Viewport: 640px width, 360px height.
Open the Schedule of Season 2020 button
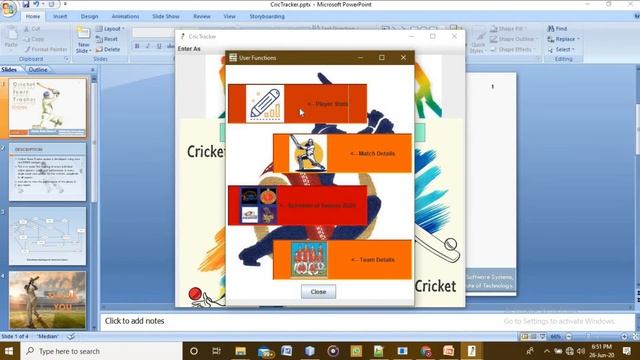(x=297, y=205)
